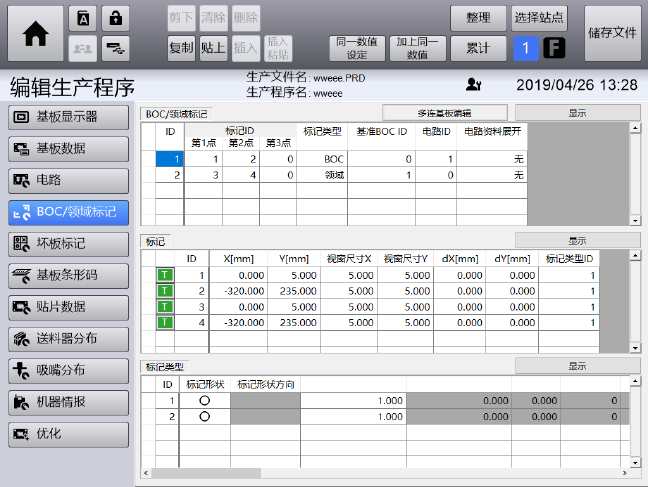
Task: Click the 复制 copy button
Action: (x=181, y=48)
